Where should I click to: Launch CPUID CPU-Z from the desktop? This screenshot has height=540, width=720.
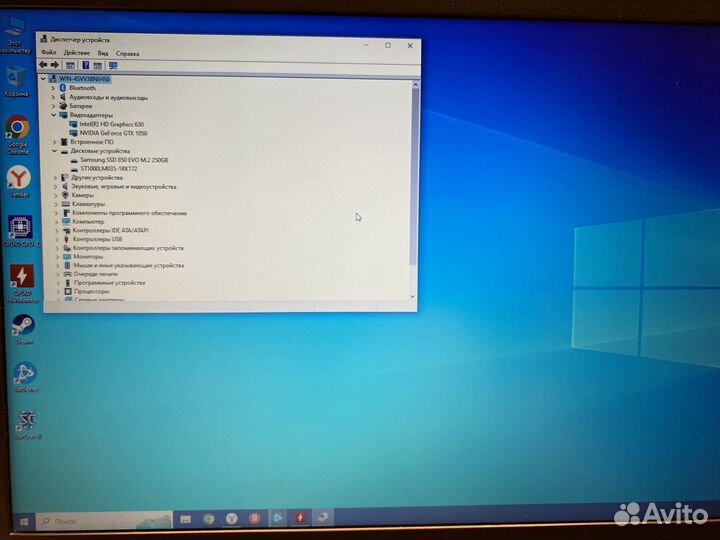(20, 227)
